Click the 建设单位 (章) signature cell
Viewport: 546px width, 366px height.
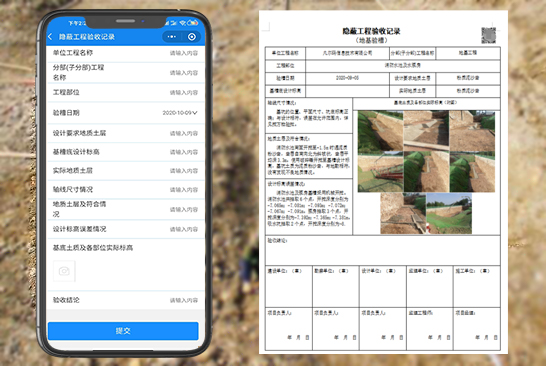(289, 287)
